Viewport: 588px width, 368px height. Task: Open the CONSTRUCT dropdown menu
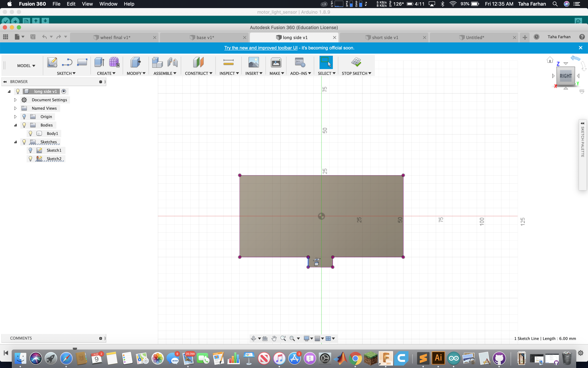pyautogui.click(x=198, y=73)
